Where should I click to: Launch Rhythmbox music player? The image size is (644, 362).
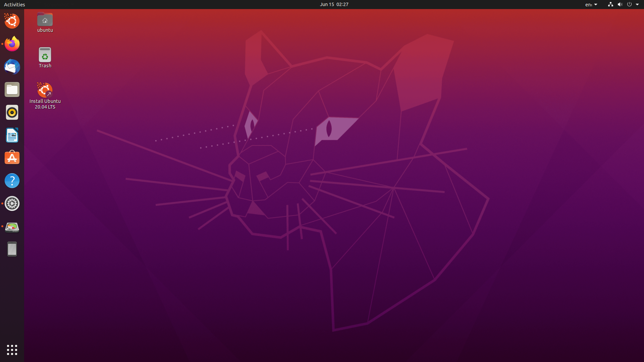(x=12, y=112)
